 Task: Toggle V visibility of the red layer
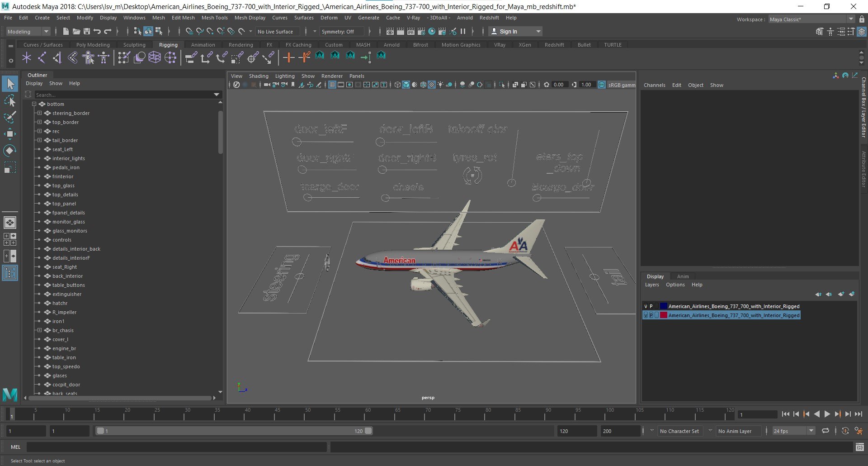pos(646,315)
